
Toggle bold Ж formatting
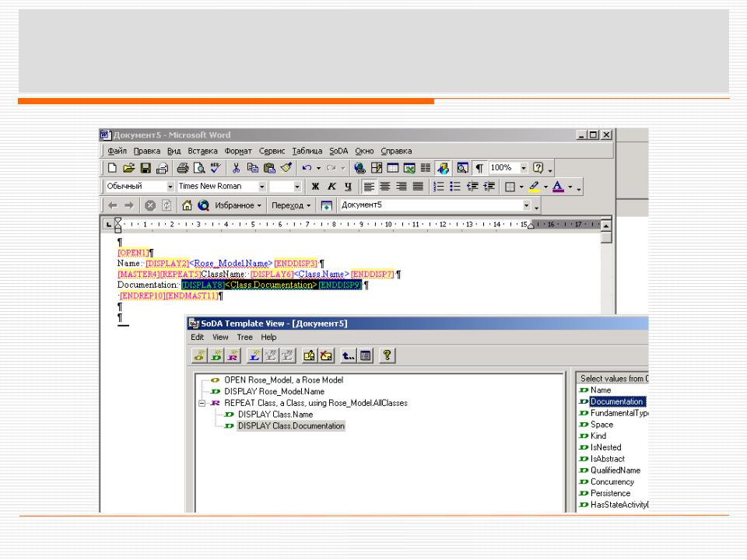315,187
